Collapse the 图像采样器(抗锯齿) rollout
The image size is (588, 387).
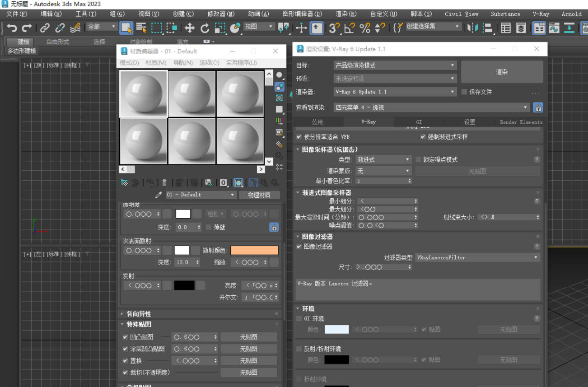click(x=298, y=149)
